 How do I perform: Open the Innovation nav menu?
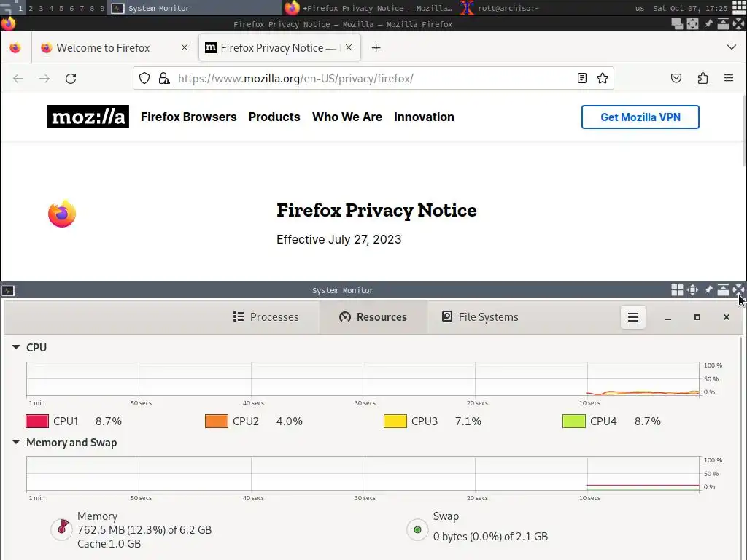pyautogui.click(x=424, y=117)
